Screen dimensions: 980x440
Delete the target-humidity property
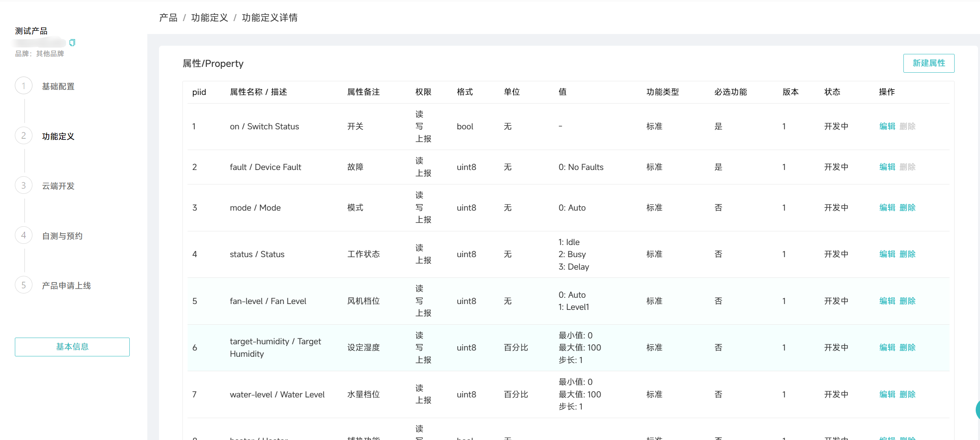907,347
